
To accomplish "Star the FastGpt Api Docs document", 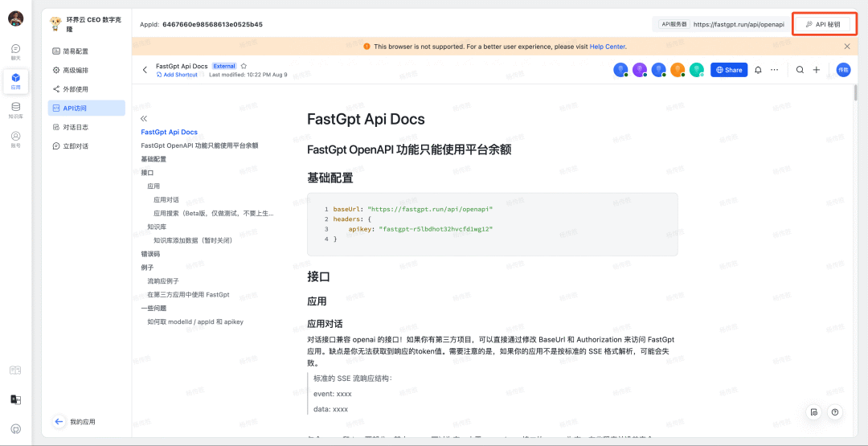I will click(244, 66).
